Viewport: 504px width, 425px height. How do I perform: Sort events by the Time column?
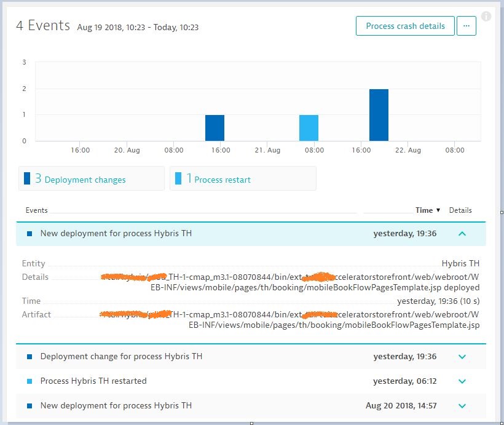[x=427, y=210]
